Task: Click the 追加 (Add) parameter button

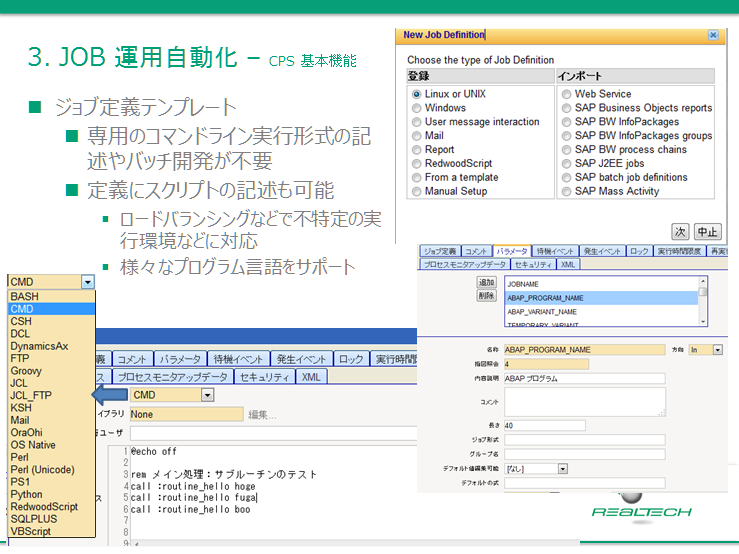Action: (486, 283)
